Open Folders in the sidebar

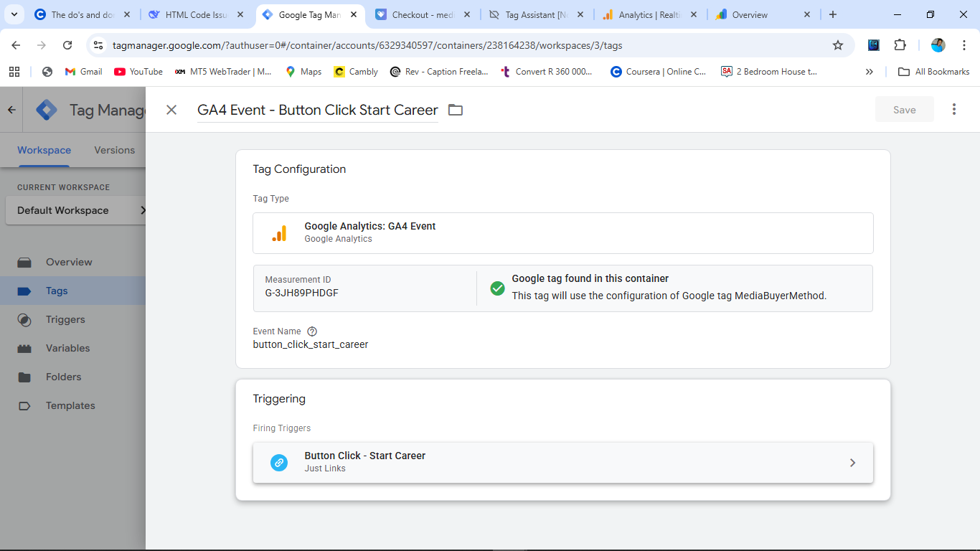pos(64,377)
